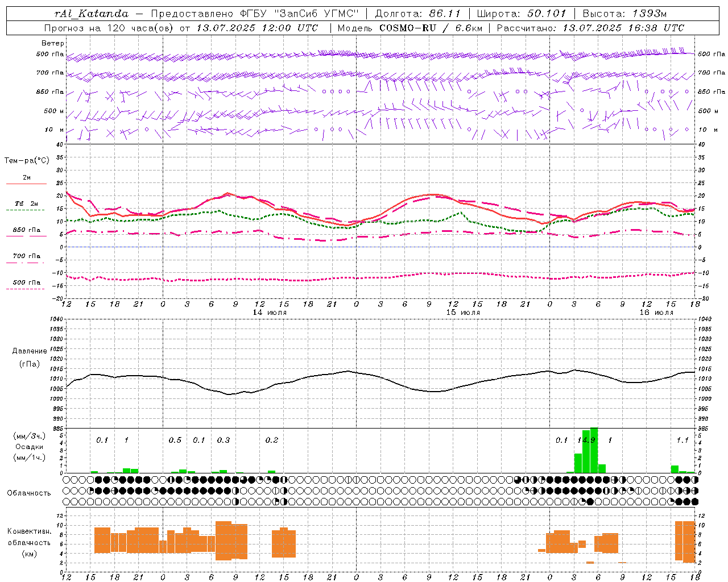Click the '0.2' precipitation amount value
728x582 pixels.
(x=272, y=440)
